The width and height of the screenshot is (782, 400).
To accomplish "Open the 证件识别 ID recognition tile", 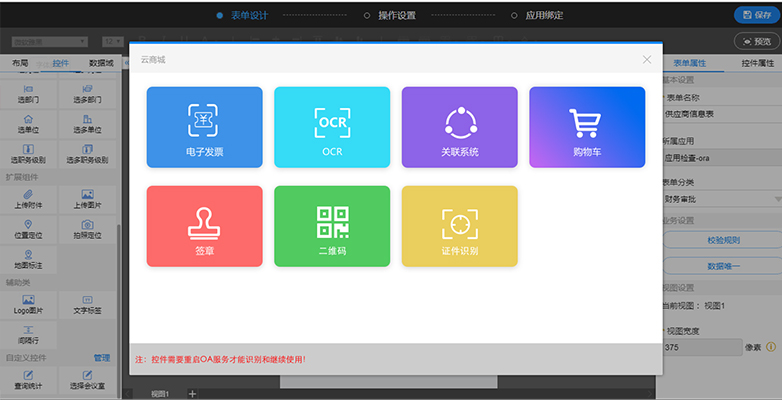I will coord(459,226).
